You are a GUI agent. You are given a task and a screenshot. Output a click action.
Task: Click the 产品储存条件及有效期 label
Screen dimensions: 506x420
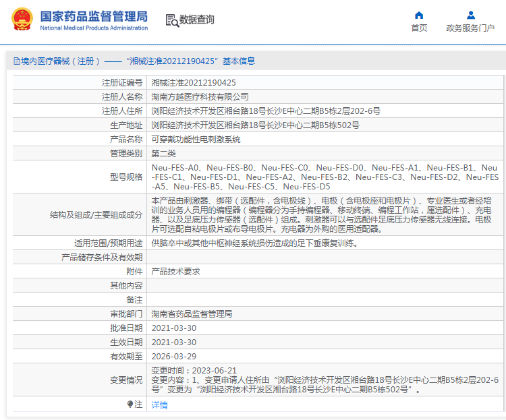[x=102, y=258]
